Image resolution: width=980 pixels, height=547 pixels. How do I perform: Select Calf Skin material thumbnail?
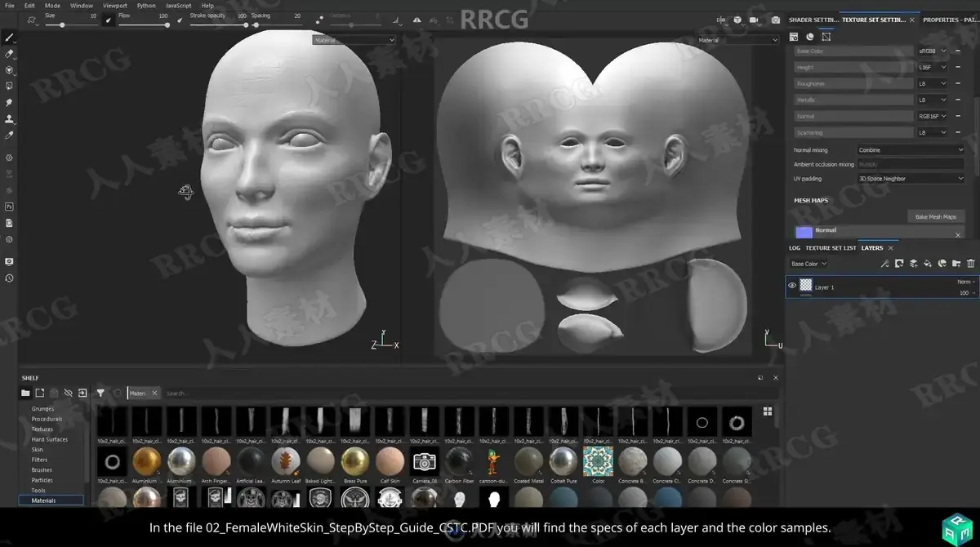coord(390,461)
